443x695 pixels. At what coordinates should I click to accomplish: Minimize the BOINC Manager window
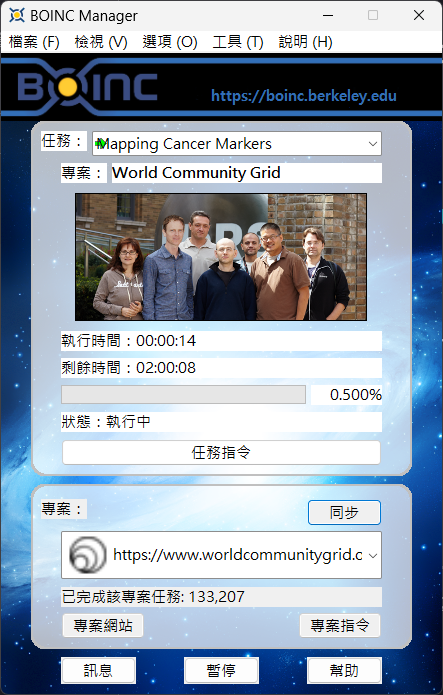328,16
